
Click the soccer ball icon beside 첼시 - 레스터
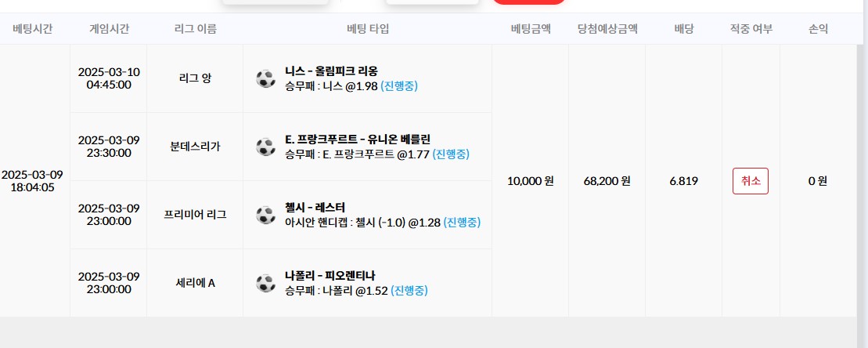coord(265,215)
